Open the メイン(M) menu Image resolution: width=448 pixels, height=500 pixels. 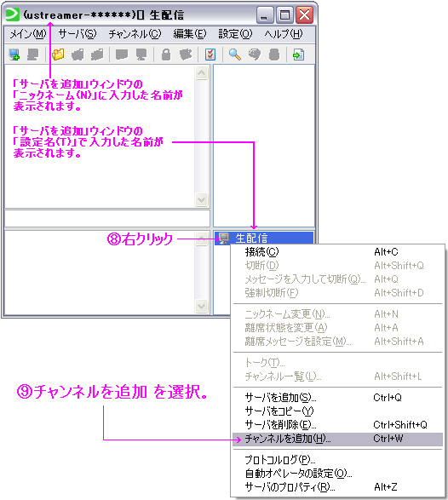pyautogui.click(x=28, y=34)
